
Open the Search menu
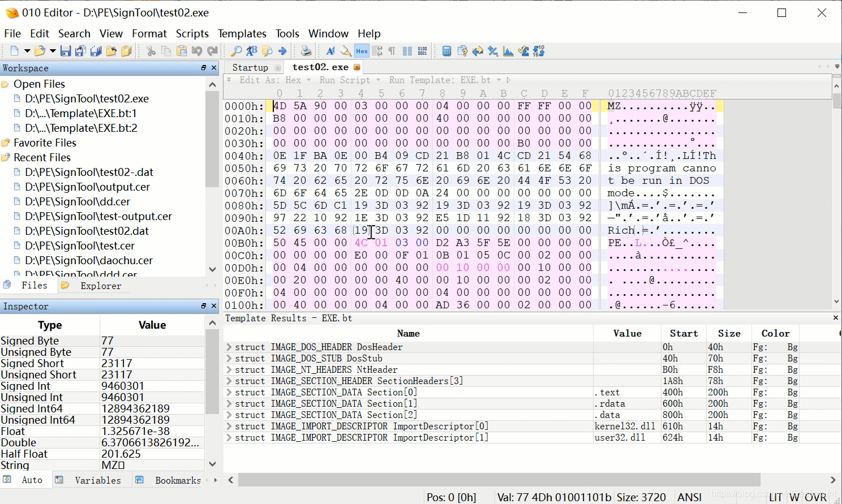coord(74,33)
